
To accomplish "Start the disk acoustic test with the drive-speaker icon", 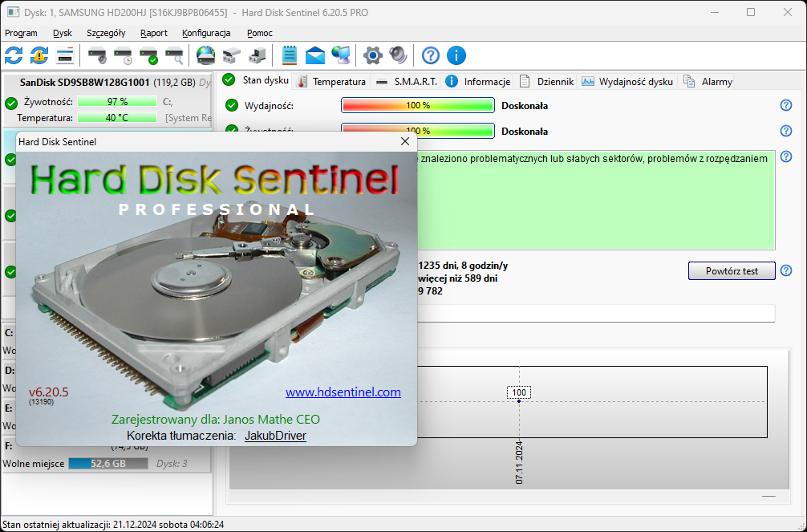I will (x=97, y=55).
